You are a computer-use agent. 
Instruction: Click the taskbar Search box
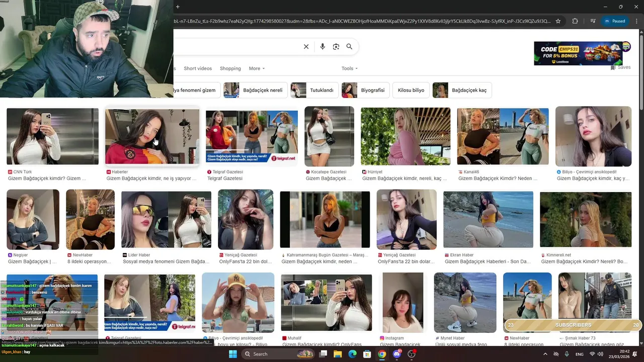pos(279,354)
